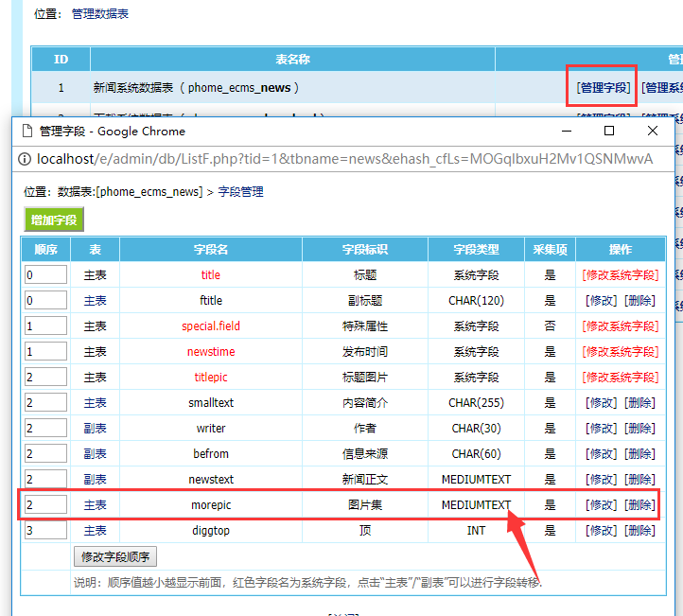This screenshot has width=683, height=616.
Task: Click [删除] for smalltext field
Action: 639,402
